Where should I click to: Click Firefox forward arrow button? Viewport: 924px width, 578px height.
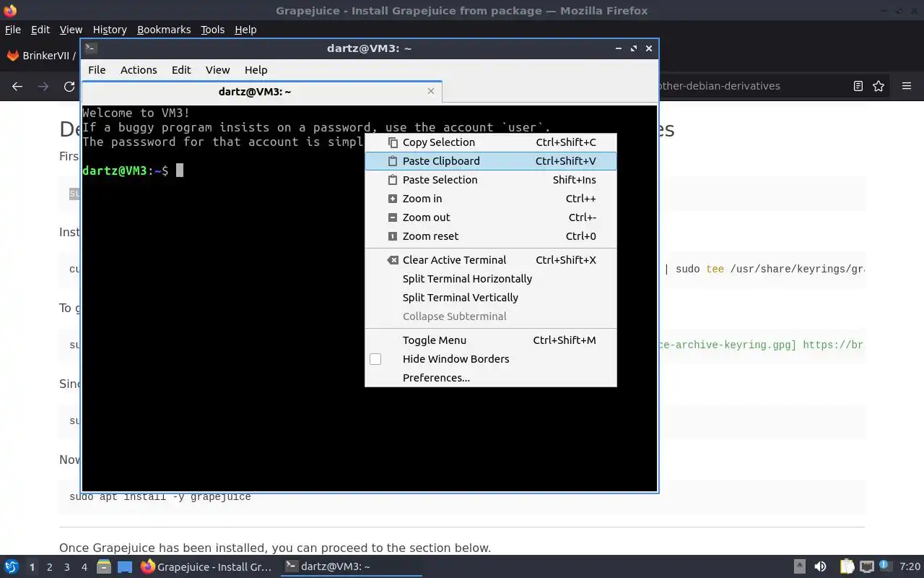click(x=43, y=86)
